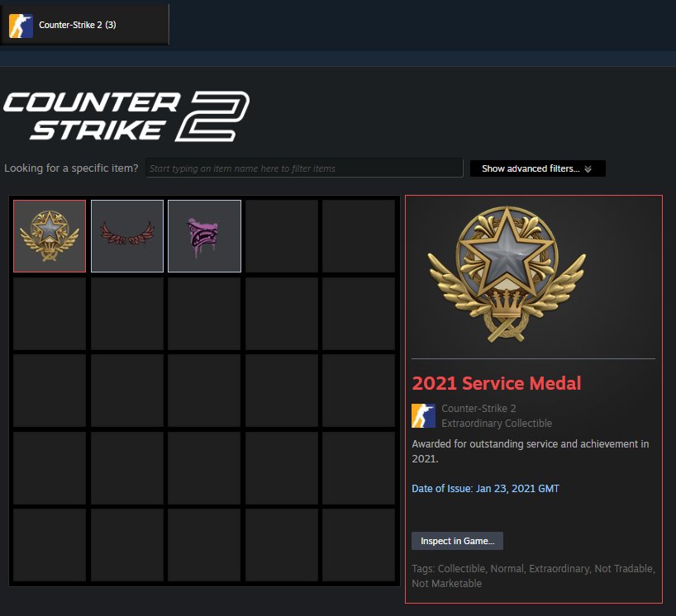The image size is (676, 616).
Task: Select the purple monster graffiti inventory item
Action: tap(204, 236)
